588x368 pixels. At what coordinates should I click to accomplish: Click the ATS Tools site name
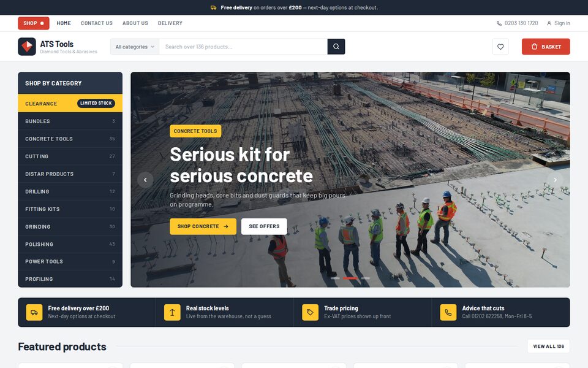point(56,44)
